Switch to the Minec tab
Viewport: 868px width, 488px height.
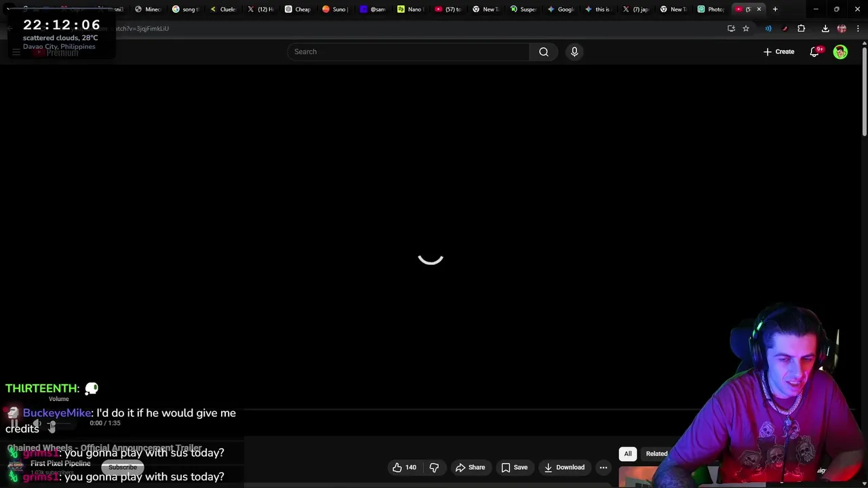point(147,9)
